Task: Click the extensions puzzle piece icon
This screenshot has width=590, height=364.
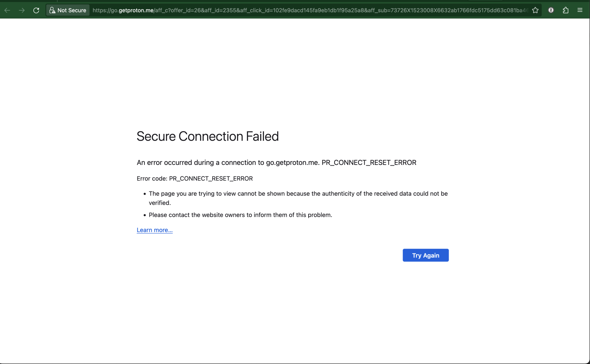Action: click(566, 10)
